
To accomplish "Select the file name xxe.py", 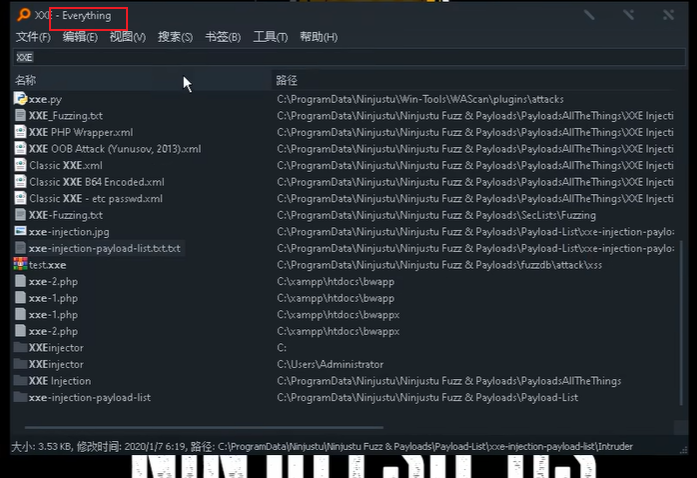I will click(45, 99).
